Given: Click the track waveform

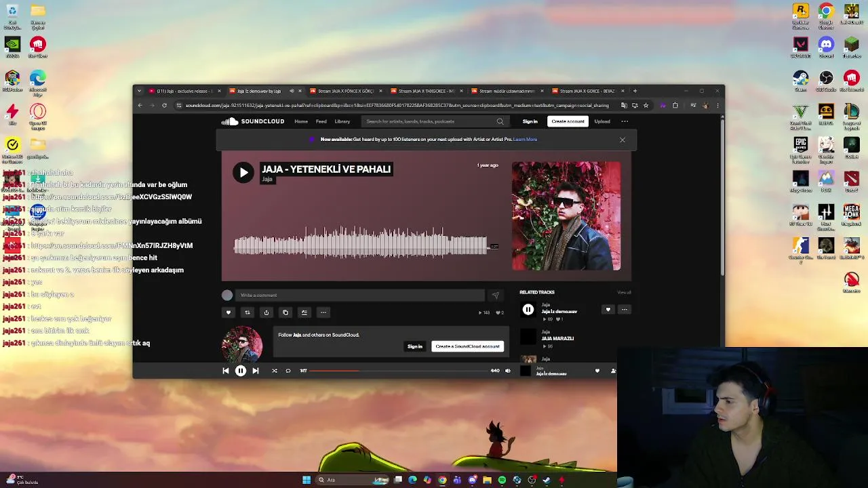Looking at the screenshot, I should click(360, 244).
